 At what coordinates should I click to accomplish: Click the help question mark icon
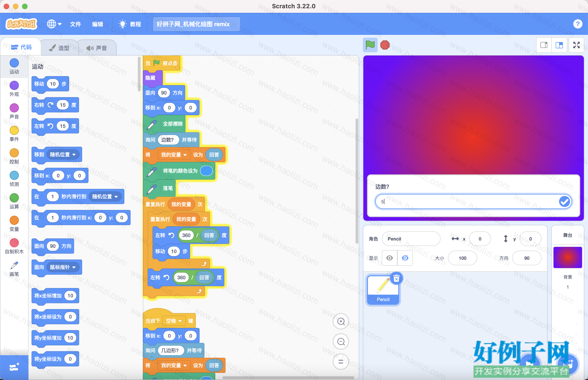(x=577, y=24)
